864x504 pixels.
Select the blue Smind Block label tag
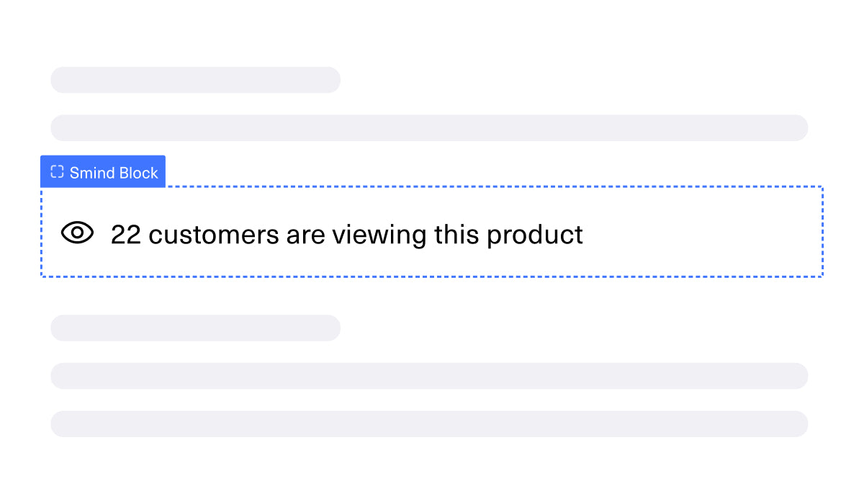click(x=103, y=171)
